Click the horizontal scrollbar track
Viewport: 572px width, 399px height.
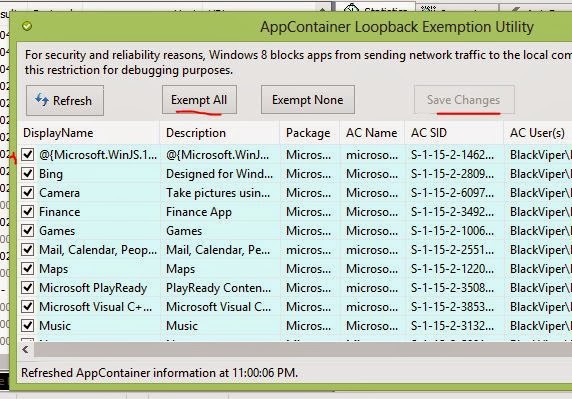[x=303, y=350]
